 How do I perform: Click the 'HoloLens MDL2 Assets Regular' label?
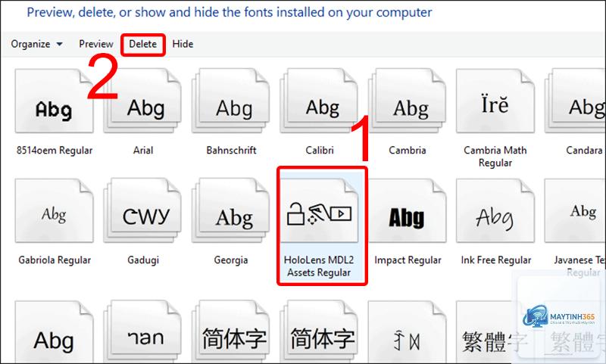pos(319,266)
